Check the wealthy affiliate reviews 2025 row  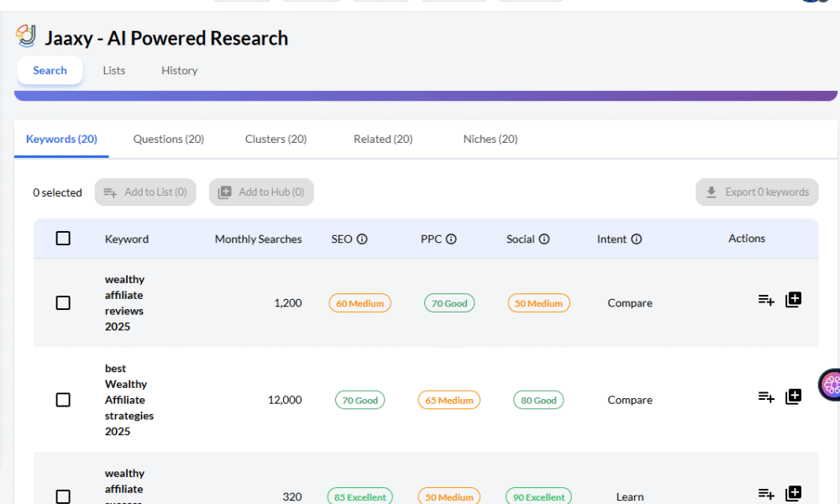[x=63, y=302]
